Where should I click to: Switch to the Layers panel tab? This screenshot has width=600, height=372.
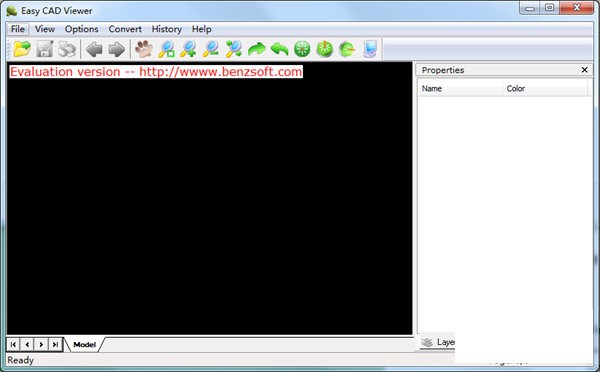coord(438,342)
